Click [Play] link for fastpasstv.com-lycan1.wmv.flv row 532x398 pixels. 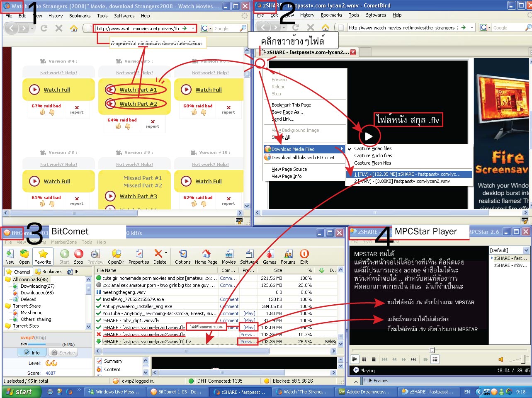pyautogui.click(x=249, y=328)
